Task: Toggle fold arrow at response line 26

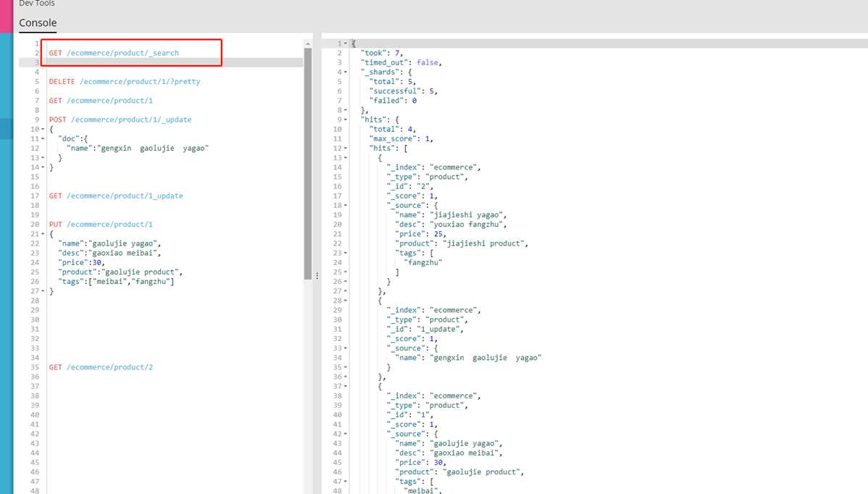Action: (346, 282)
